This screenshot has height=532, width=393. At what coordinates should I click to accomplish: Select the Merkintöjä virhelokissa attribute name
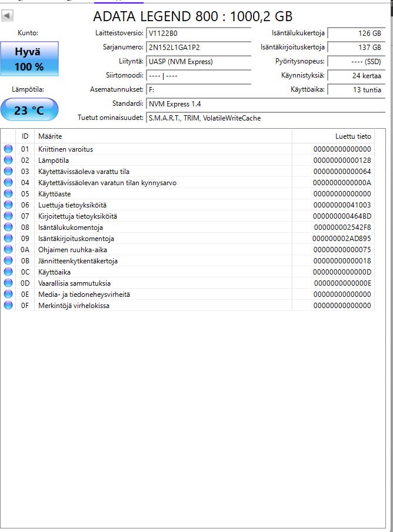(74, 306)
